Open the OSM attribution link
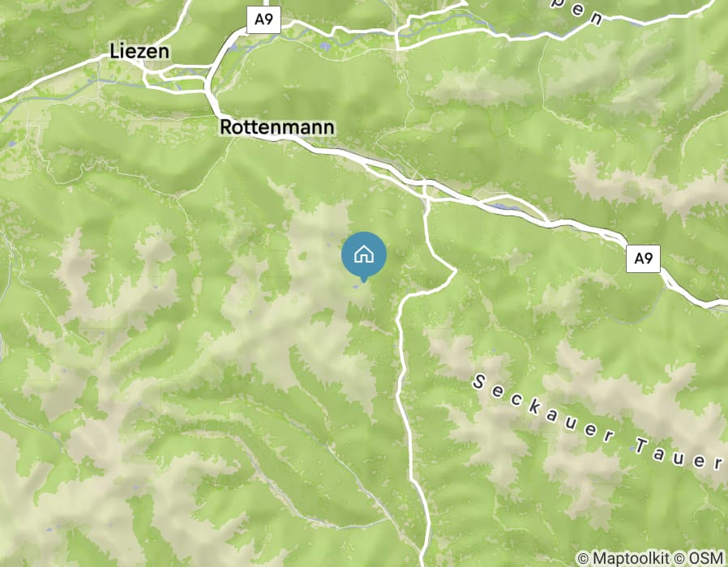The image size is (728, 567). click(707, 557)
